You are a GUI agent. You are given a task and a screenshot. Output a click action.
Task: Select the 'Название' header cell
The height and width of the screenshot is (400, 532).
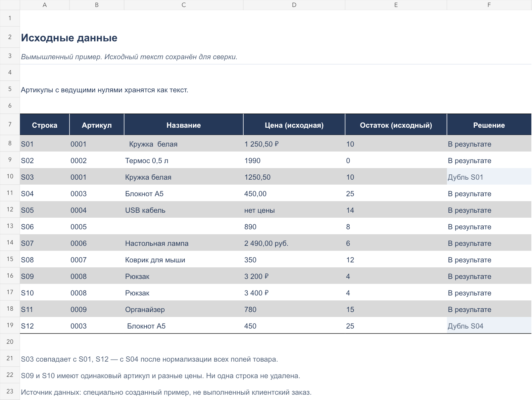coord(184,125)
